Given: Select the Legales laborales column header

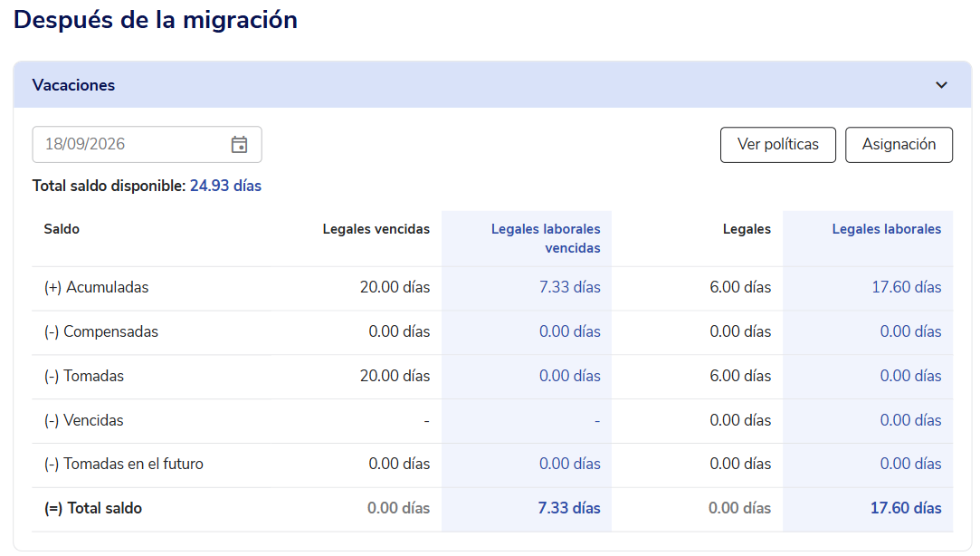Looking at the screenshot, I should pyautogui.click(x=886, y=229).
